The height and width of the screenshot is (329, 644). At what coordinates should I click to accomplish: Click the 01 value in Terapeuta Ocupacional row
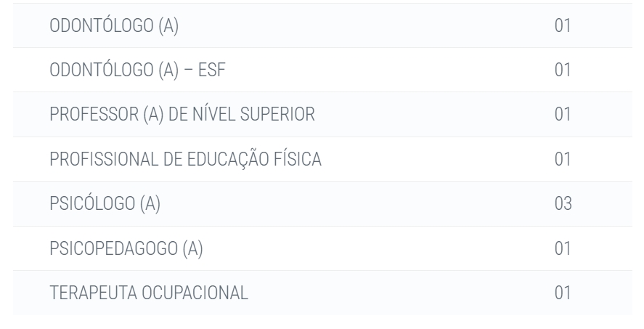tap(563, 293)
